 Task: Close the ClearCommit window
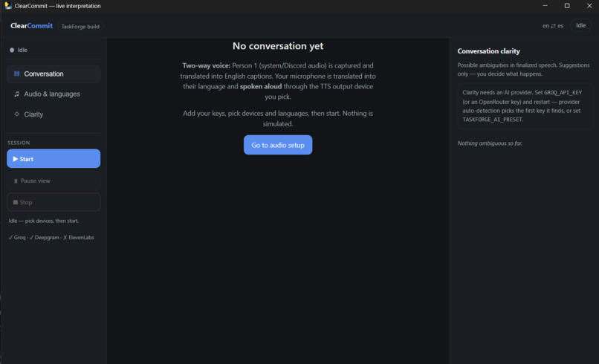coord(589,6)
